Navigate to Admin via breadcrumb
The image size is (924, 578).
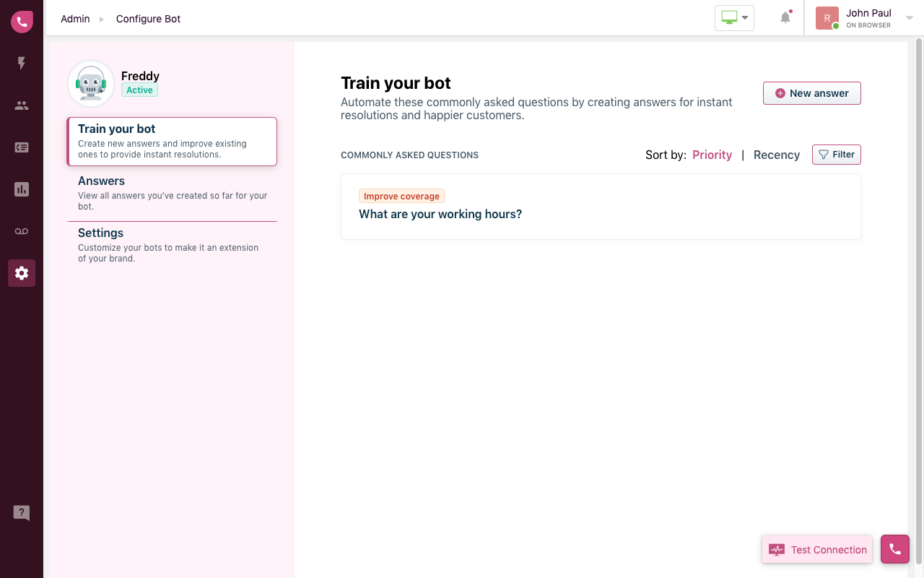(x=75, y=19)
